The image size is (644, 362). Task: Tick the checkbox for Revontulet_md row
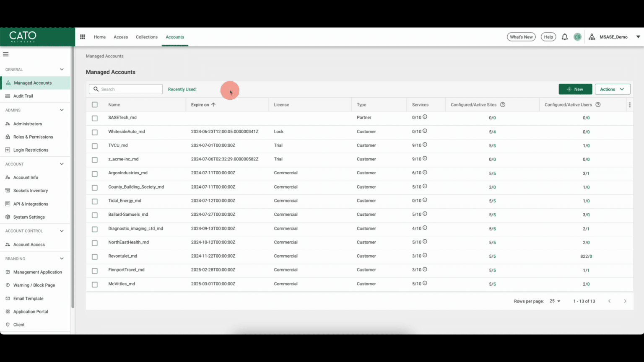click(94, 257)
